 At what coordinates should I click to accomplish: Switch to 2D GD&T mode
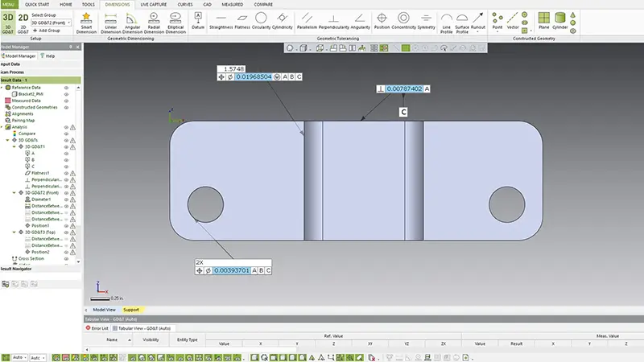[23, 21]
